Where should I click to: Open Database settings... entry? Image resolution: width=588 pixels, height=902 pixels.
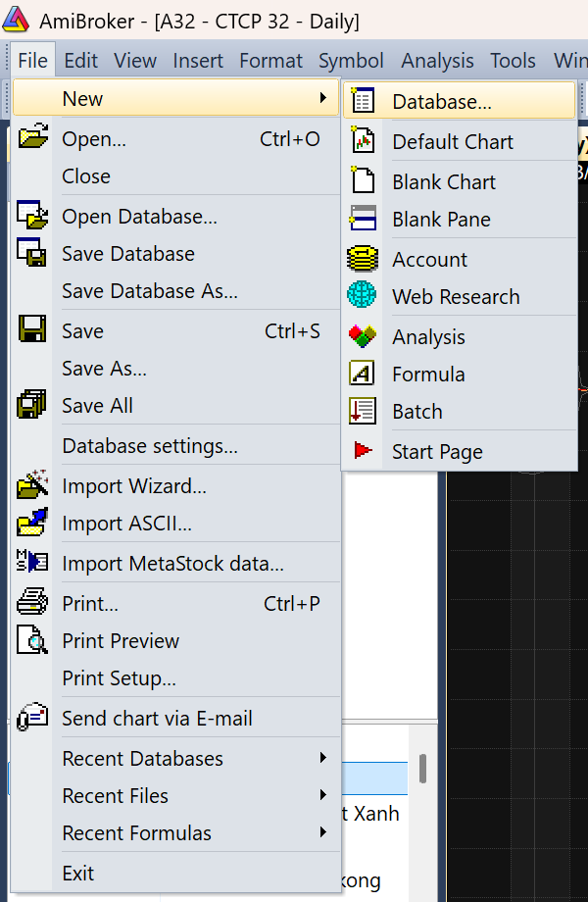[x=175, y=446]
